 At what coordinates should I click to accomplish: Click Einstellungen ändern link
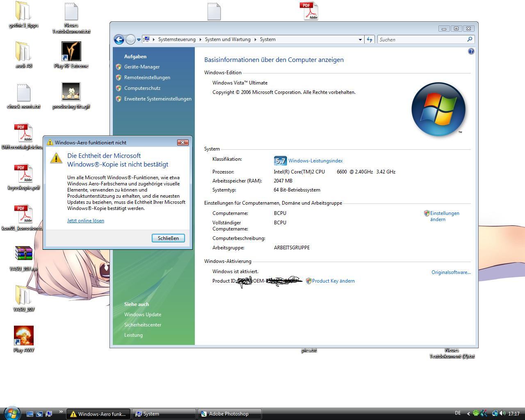pyautogui.click(x=445, y=216)
